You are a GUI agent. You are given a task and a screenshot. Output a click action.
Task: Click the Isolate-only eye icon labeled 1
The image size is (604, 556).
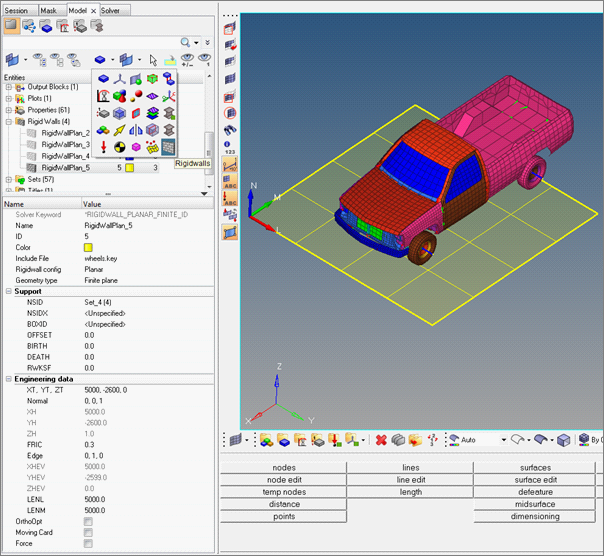pos(204,60)
